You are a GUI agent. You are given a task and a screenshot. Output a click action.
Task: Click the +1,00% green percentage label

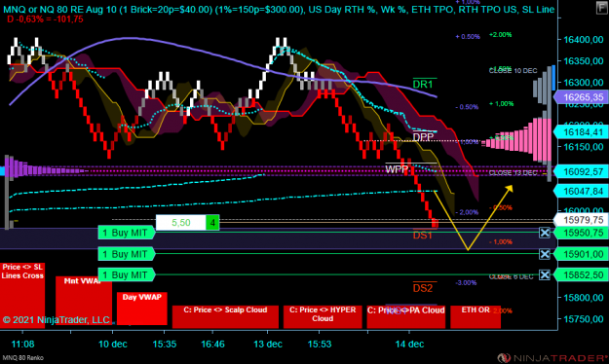pos(501,103)
